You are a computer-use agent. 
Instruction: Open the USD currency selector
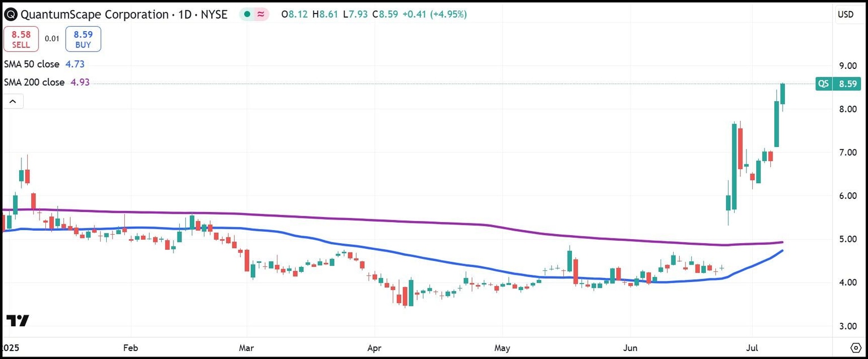tap(846, 15)
